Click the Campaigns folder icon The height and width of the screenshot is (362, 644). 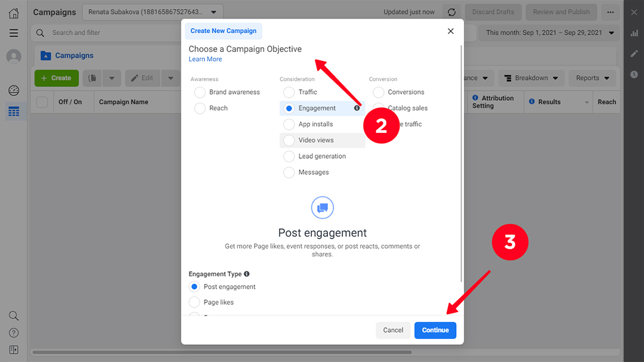[45, 55]
